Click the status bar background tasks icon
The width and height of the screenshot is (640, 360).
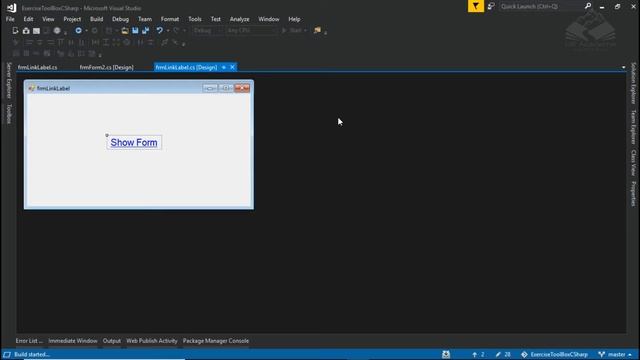[446, 354]
